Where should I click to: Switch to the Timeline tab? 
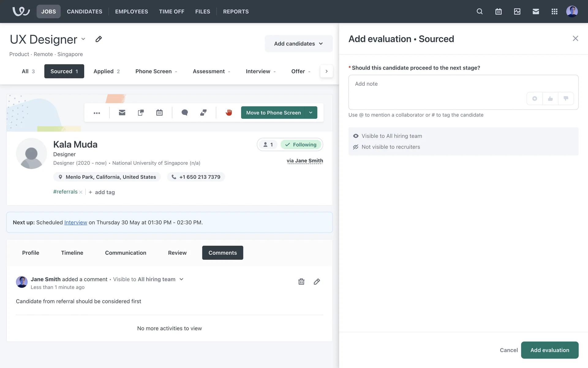coord(72,253)
